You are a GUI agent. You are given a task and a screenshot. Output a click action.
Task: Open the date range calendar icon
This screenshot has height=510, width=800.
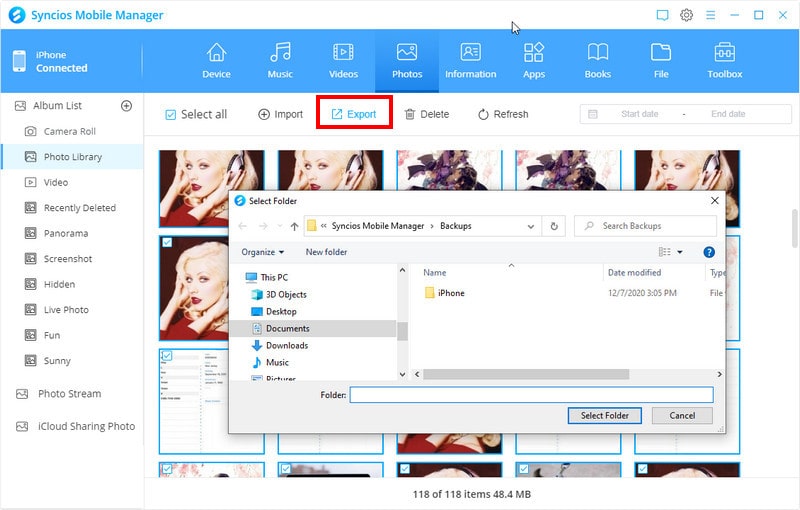point(592,114)
